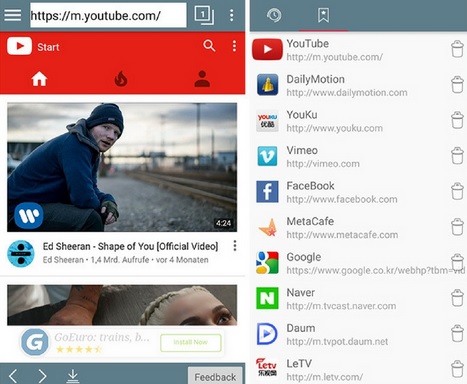This screenshot has width=467, height=384.
Task: Delete the LeTV bookmark
Action: 457,369
